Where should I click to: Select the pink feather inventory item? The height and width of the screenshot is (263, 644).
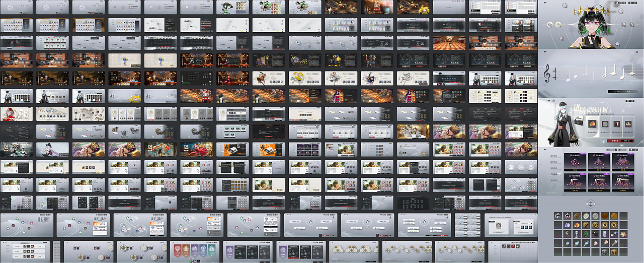595,243
